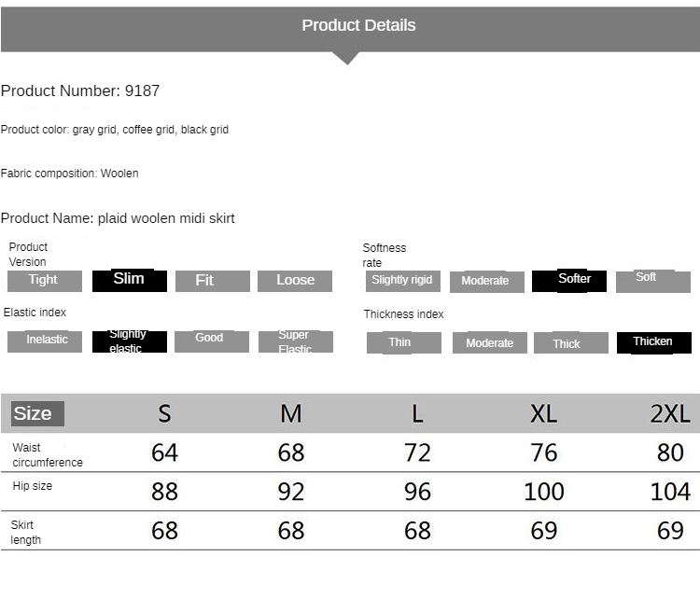This screenshot has width=700, height=598.
Task: Choose the Slim product version box
Action: [x=130, y=281]
